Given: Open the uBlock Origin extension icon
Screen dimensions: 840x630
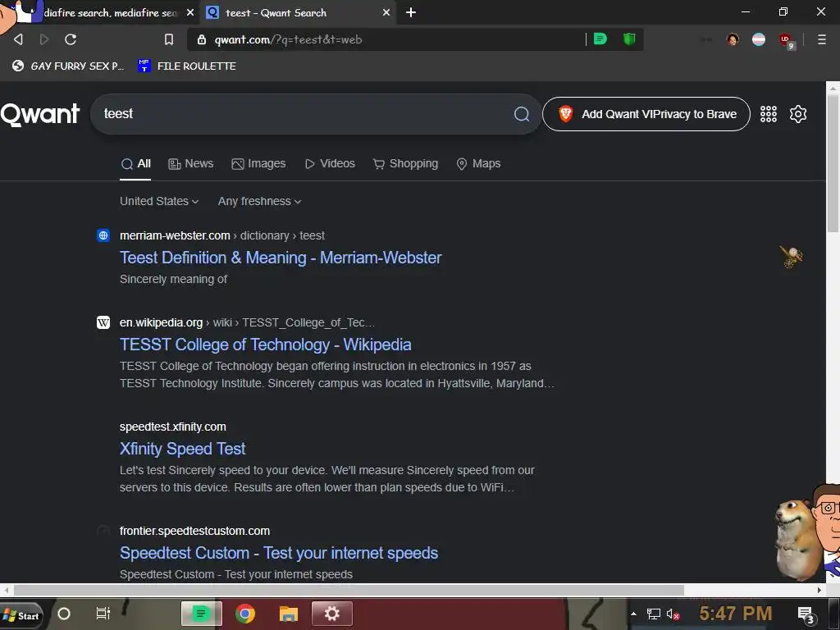Looking at the screenshot, I should point(786,40).
